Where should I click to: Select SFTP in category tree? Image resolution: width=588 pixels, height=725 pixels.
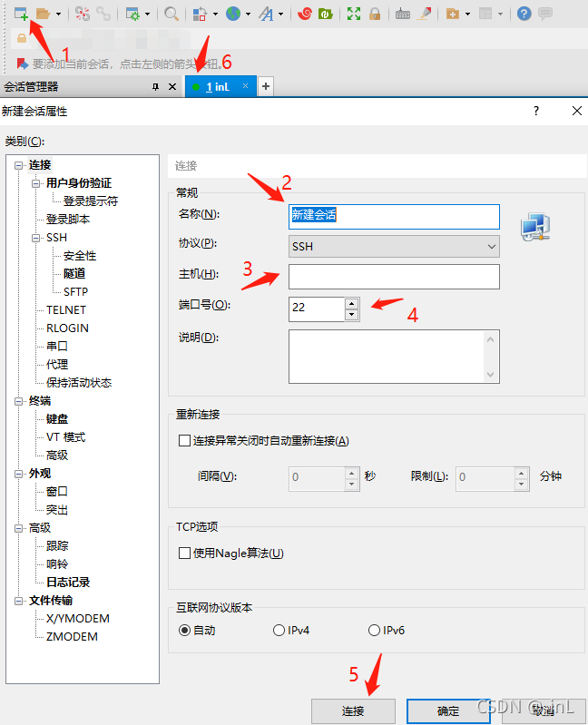(76, 292)
